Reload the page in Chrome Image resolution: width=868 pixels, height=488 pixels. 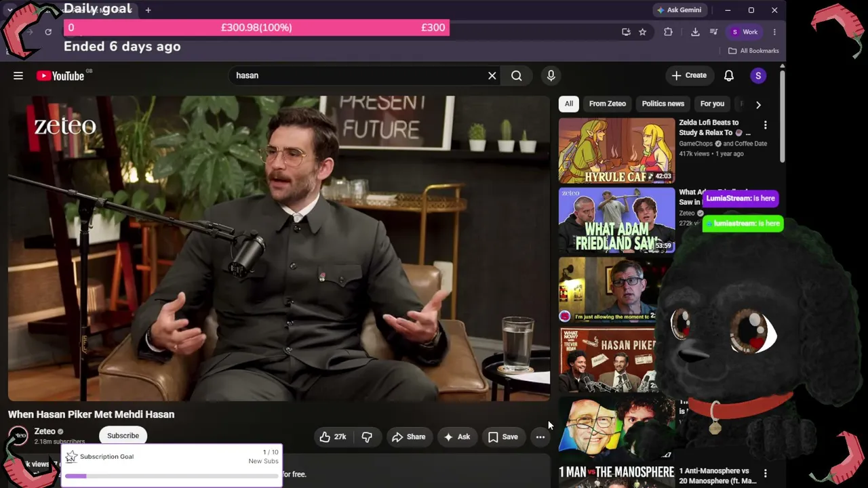48,32
